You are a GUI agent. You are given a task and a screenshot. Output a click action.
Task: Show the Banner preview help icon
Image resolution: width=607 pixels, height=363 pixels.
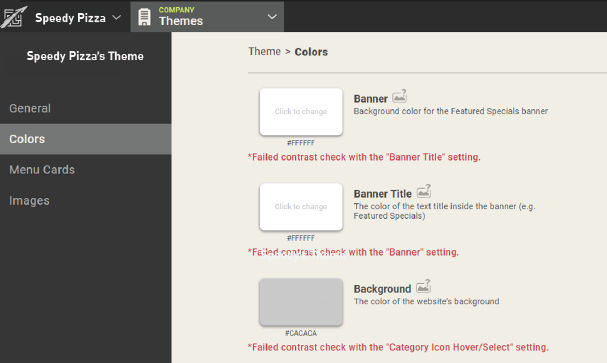pyautogui.click(x=400, y=96)
